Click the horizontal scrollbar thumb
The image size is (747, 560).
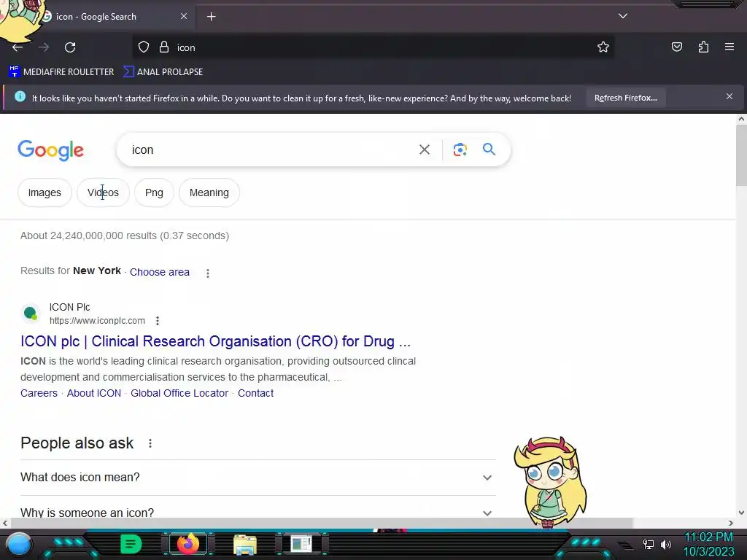(x=321, y=523)
